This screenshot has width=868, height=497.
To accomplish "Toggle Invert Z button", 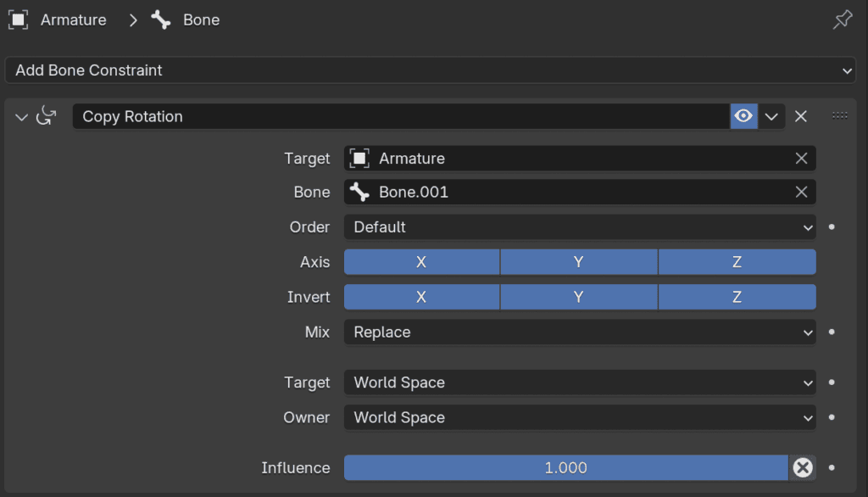I will pos(737,297).
